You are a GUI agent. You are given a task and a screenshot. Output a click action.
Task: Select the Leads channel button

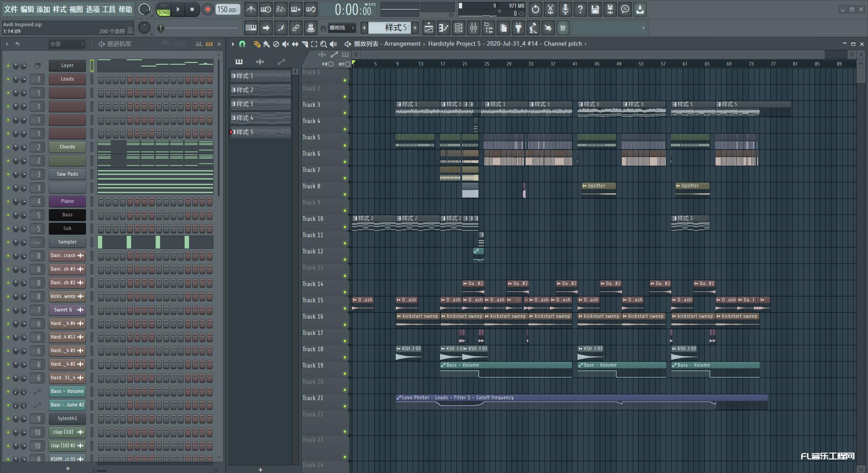click(67, 79)
